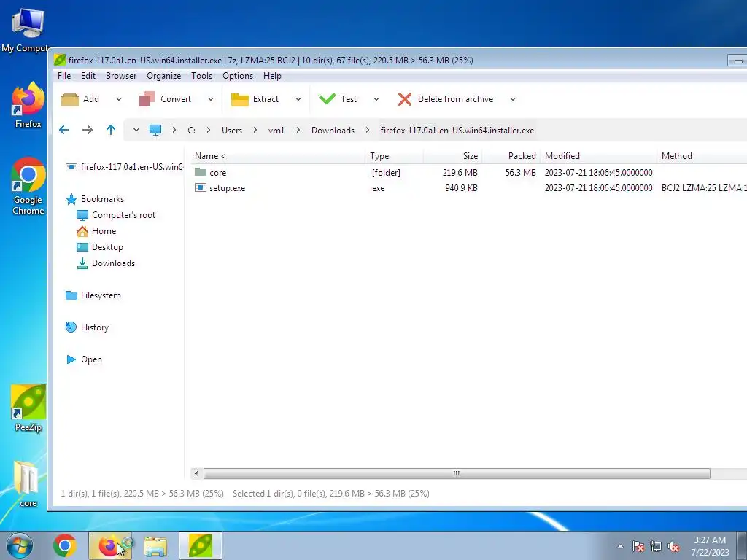
Task: Click the PeaZip taskbar button
Action: (201, 545)
